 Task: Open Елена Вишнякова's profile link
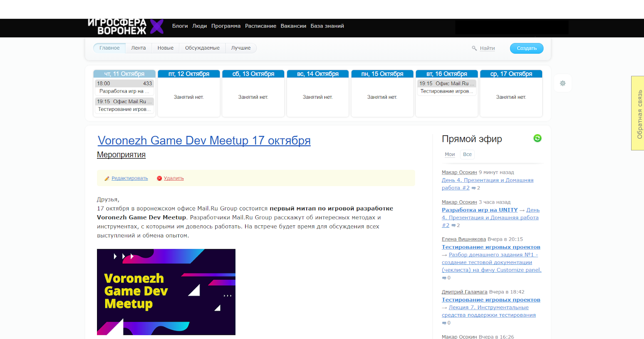coord(464,239)
